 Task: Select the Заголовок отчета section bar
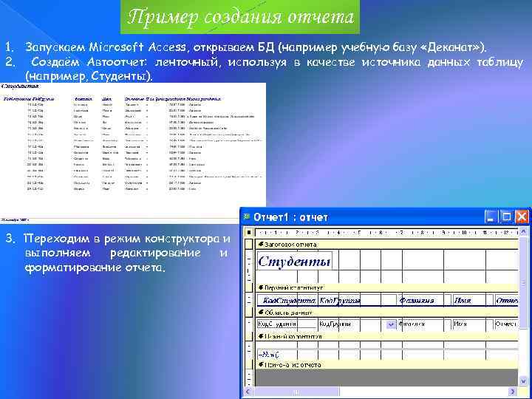click(386, 245)
